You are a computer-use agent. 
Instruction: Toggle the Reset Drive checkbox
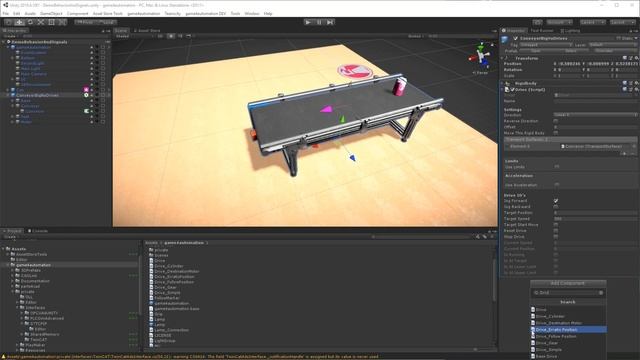(556, 231)
